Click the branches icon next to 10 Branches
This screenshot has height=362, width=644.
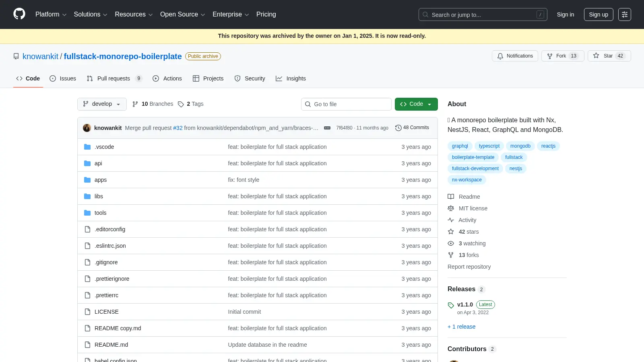[x=135, y=104]
